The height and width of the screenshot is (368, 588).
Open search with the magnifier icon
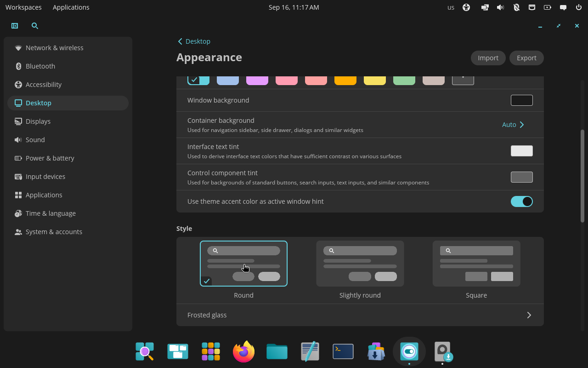35,26
